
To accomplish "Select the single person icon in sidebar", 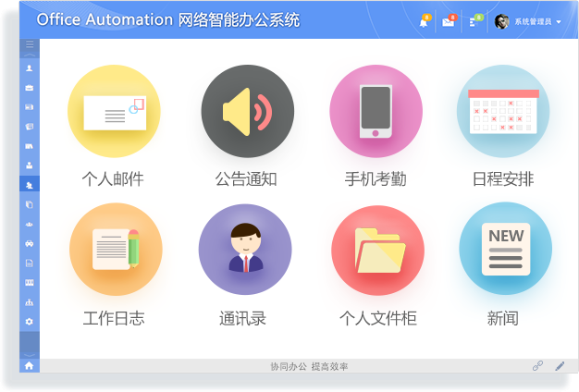I will tap(30, 68).
